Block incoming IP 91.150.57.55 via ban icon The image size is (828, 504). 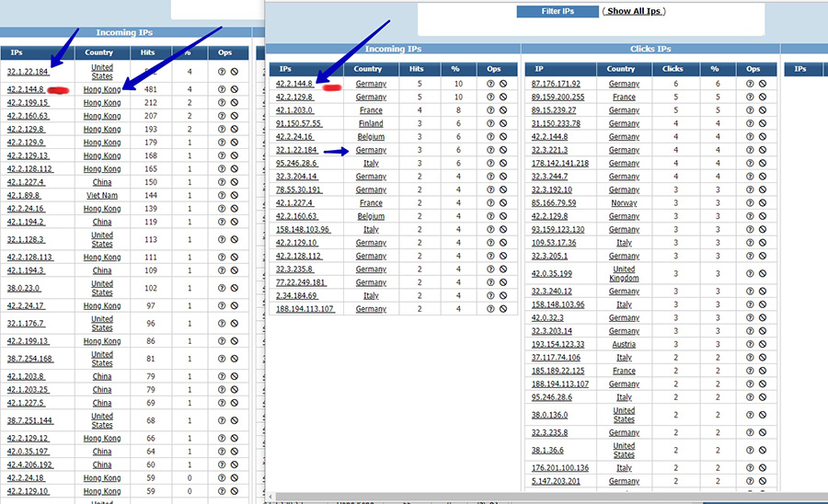(503, 123)
